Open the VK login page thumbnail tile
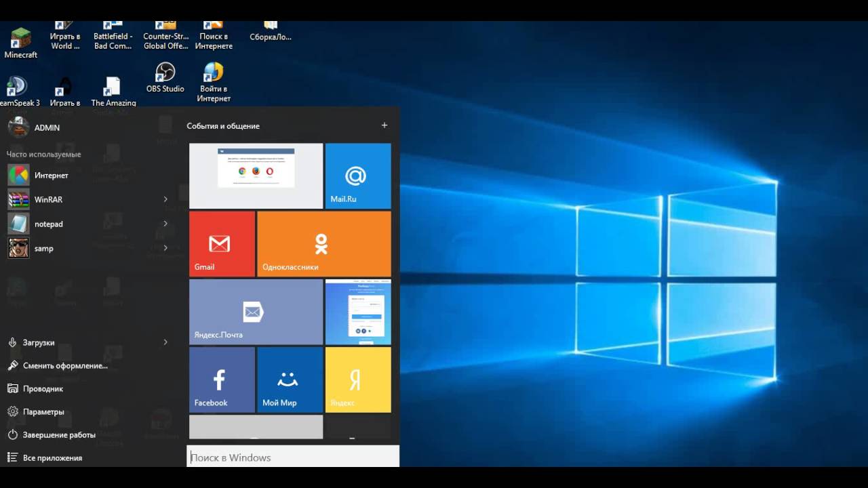 tap(358, 312)
